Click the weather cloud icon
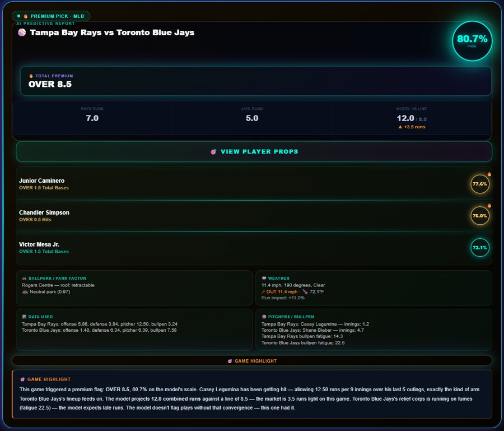 click(x=264, y=278)
